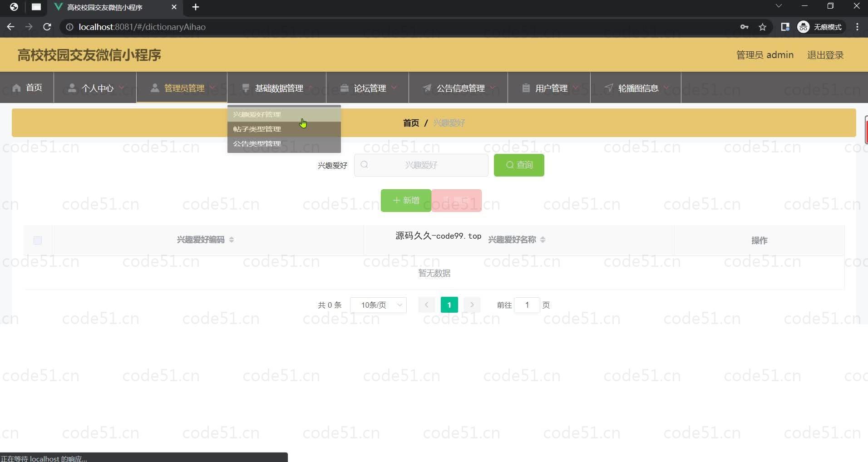Click the document icon beside 用户管理
This screenshot has width=868, height=462.
click(x=526, y=88)
